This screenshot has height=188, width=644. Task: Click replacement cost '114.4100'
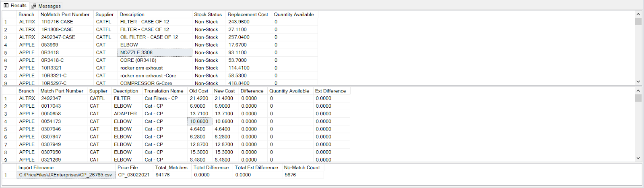249,68
